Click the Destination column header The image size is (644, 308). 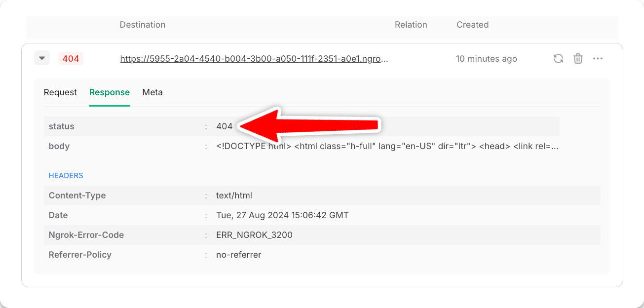(143, 25)
